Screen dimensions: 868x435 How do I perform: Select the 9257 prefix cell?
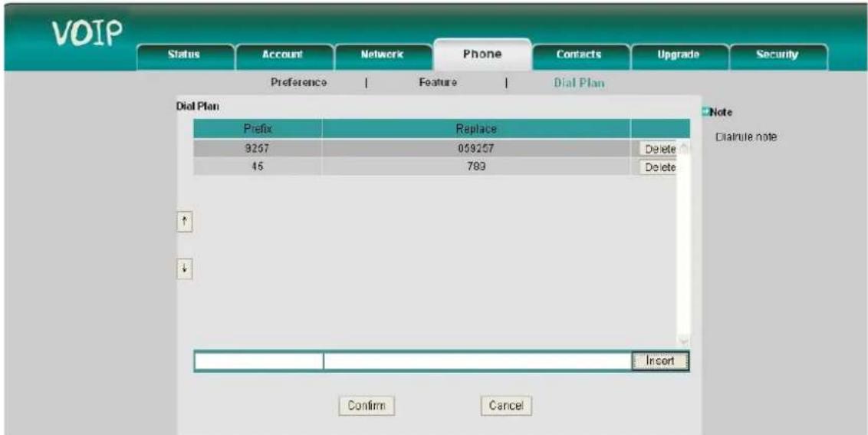pos(257,149)
